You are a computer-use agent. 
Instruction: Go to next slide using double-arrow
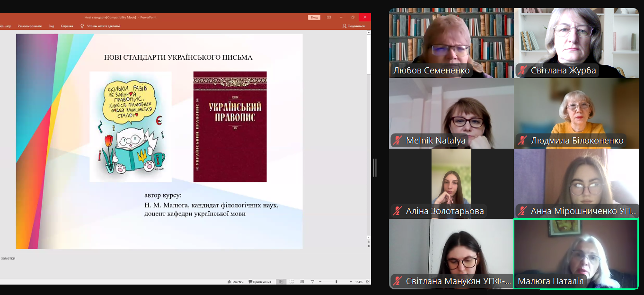point(369,246)
